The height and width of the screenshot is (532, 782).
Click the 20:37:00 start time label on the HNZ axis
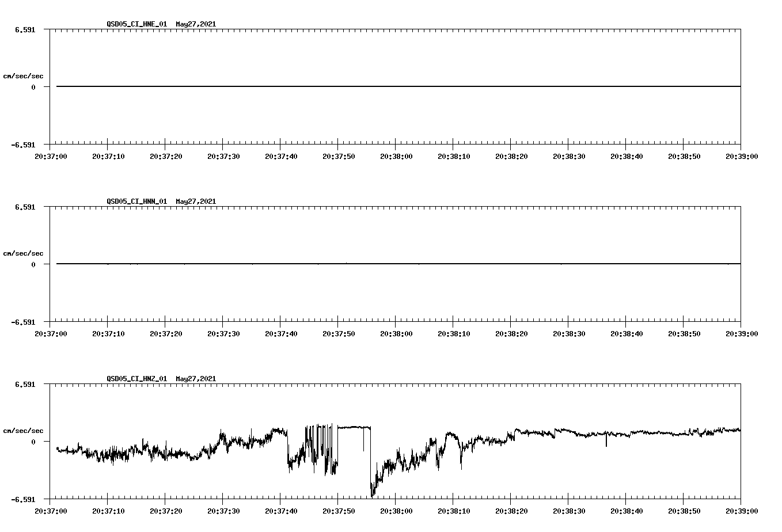click(50, 510)
